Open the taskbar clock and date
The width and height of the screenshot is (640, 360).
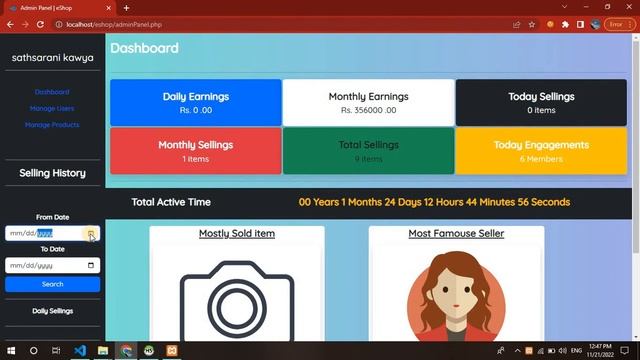tap(600, 351)
